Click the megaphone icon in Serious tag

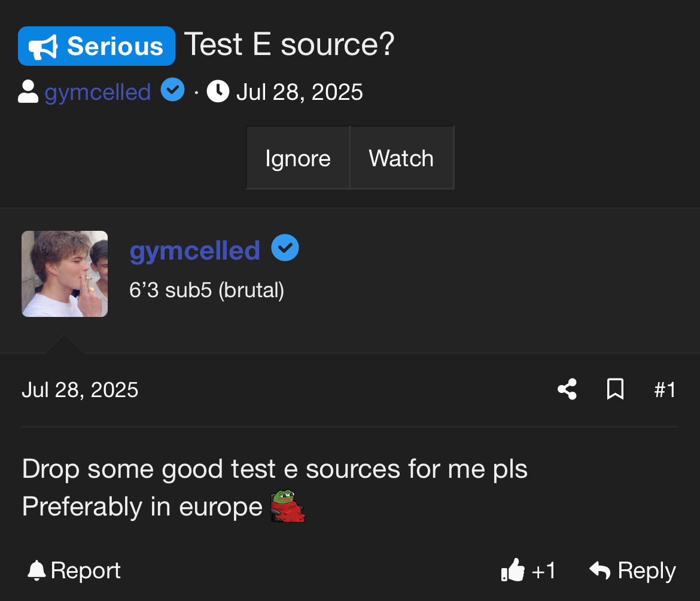[x=43, y=47]
